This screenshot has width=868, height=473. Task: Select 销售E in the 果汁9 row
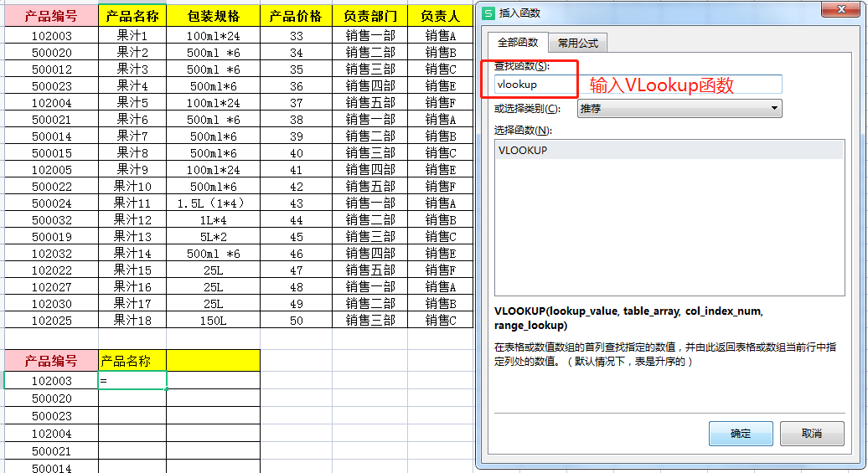tap(441, 170)
